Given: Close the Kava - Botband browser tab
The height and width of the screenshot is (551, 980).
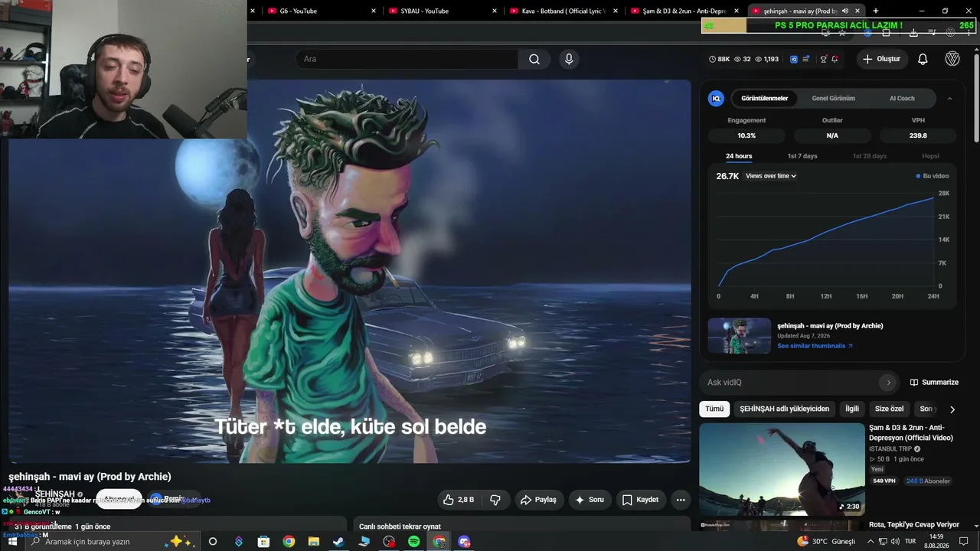Looking at the screenshot, I should pyautogui.click(x=616, y=11).
